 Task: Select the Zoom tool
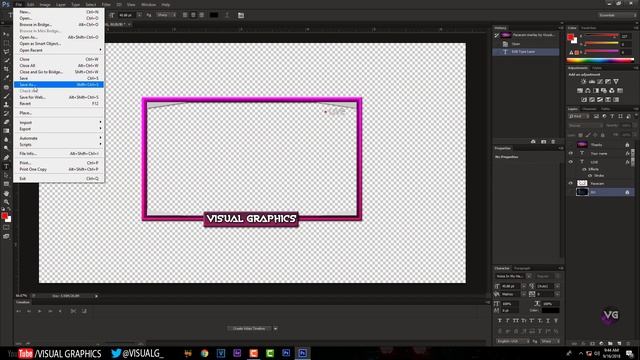[x=6, y=202]
